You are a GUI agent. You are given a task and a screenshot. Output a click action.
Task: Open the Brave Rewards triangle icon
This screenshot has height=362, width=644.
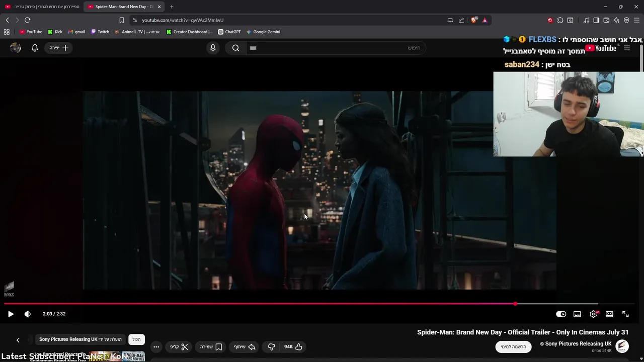(485, 20)
